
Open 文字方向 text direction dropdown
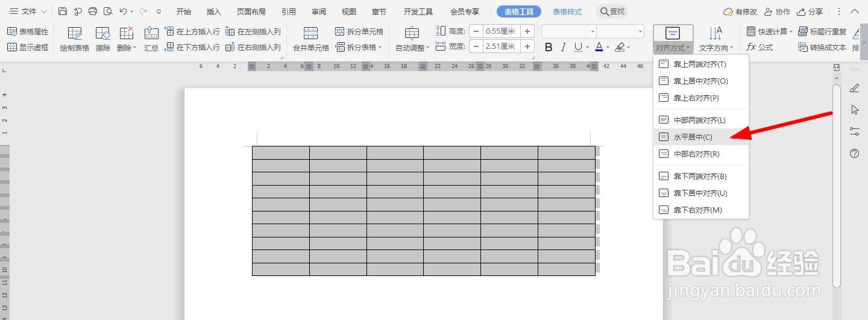click(x=716, y=39)
